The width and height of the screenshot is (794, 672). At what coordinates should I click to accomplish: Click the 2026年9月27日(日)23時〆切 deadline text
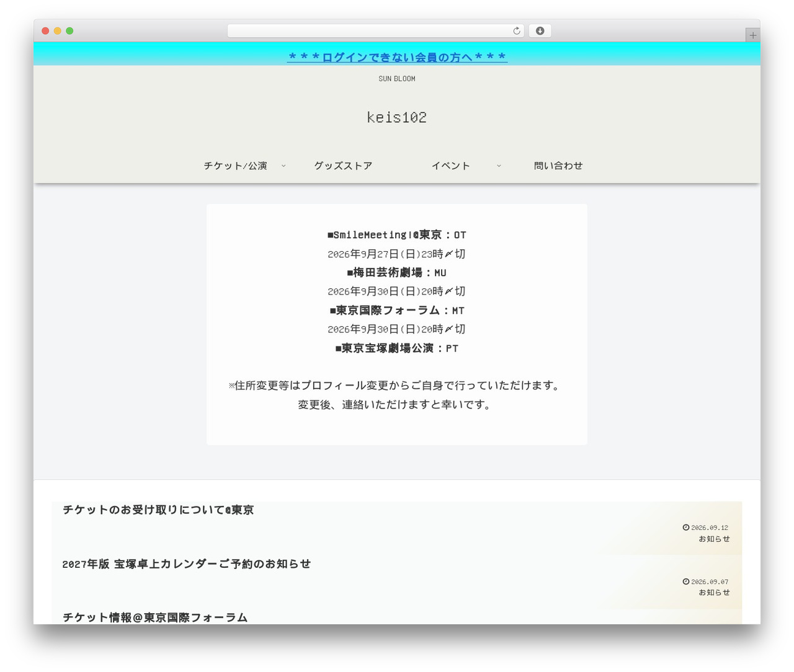click(397, 254)
